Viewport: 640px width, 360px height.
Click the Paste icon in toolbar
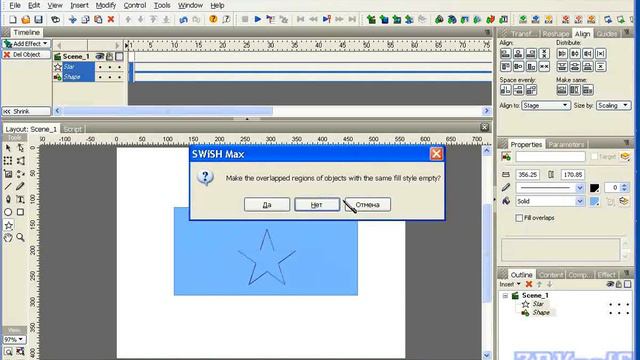point(98,20)
